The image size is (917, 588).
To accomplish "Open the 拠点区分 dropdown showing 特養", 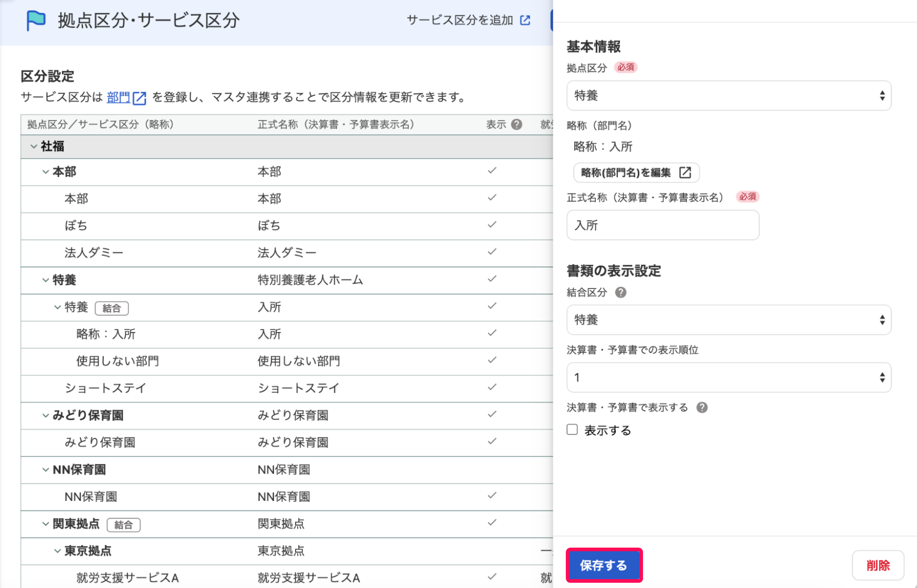I will coord(729,95).
